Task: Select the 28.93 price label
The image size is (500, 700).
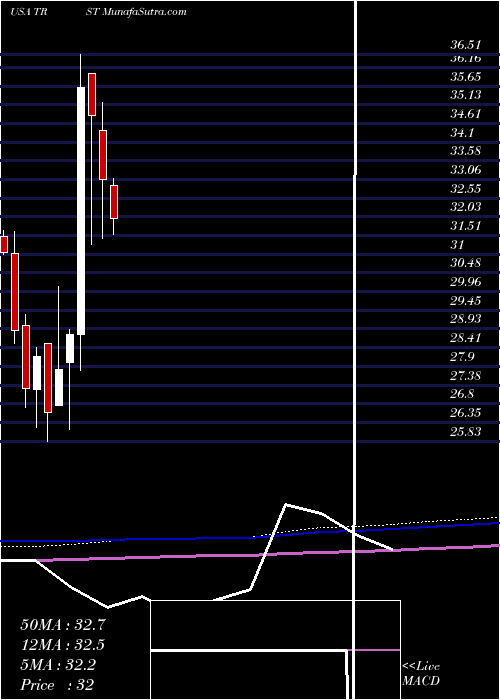Action: tap(466, 319)
